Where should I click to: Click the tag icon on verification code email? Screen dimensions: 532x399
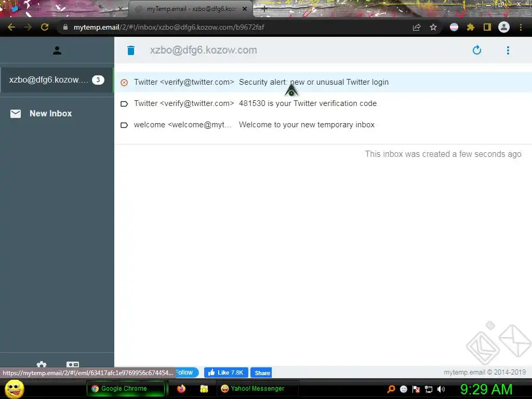click(x=124, y=104)
